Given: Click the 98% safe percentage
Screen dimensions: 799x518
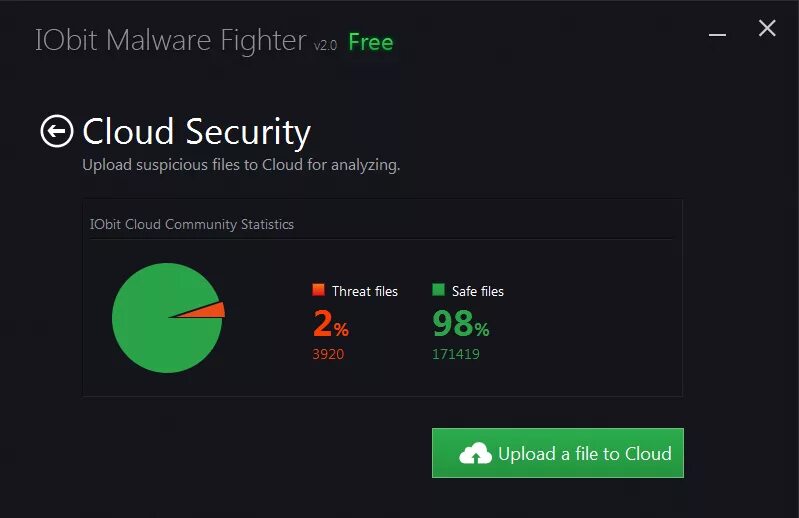Looking at the screenshot, I should [460, 324].
